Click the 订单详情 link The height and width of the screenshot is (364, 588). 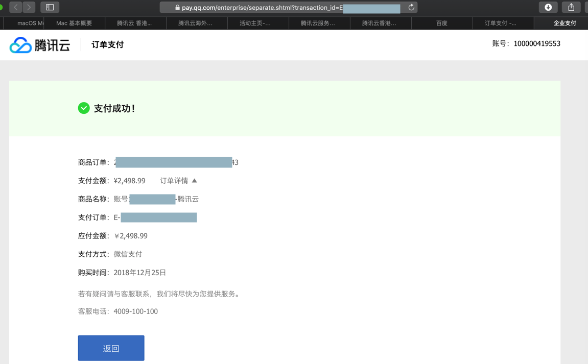(x=174, y=181)
